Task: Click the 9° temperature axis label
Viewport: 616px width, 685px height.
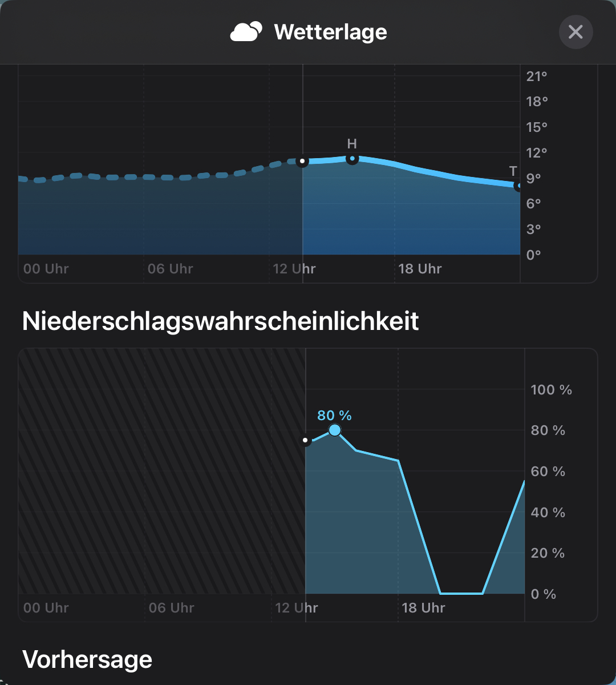Action: [x=533, y=178]
